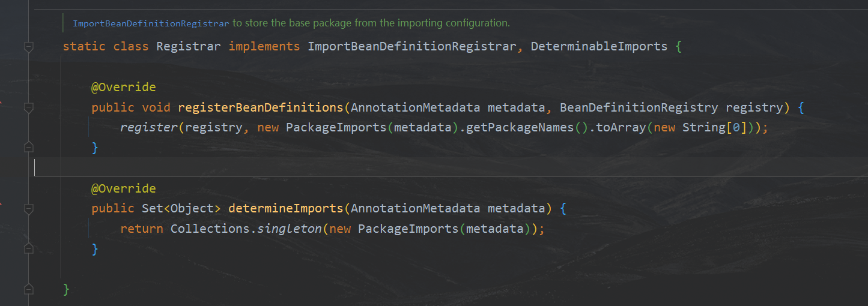Image resolution: width=868 pixels, height=306 pixels.
Task: Click the second @Override annotation
Action: [x=123, y=188]
